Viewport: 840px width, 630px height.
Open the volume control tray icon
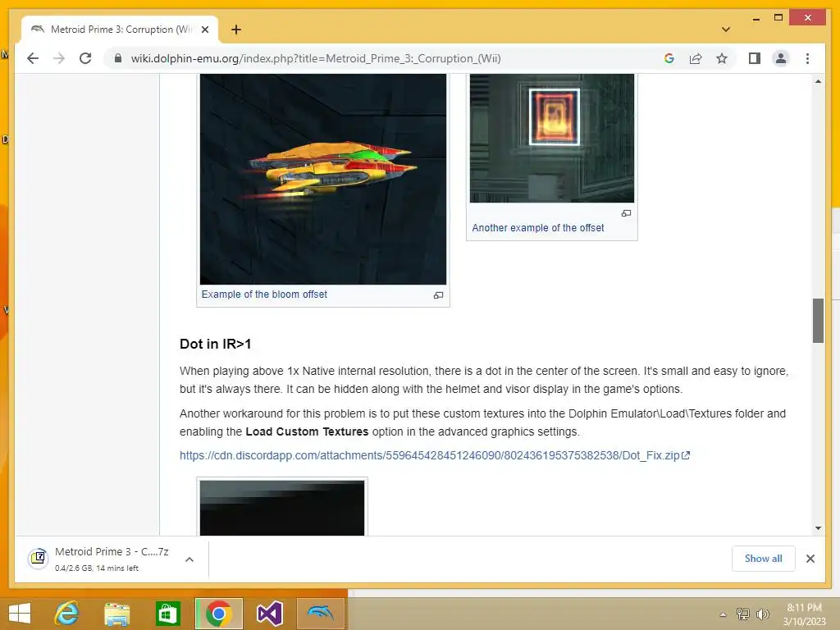click(763, 614)
